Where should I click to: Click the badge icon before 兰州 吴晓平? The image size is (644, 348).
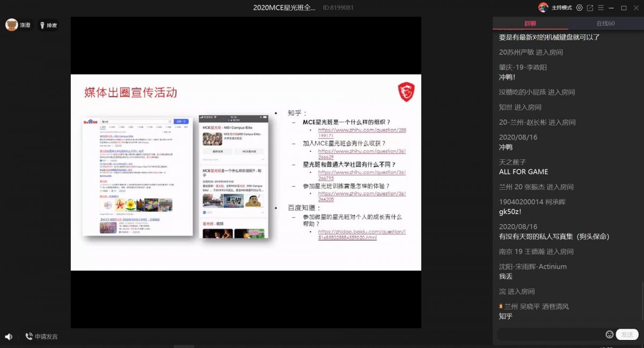[501, 306]
